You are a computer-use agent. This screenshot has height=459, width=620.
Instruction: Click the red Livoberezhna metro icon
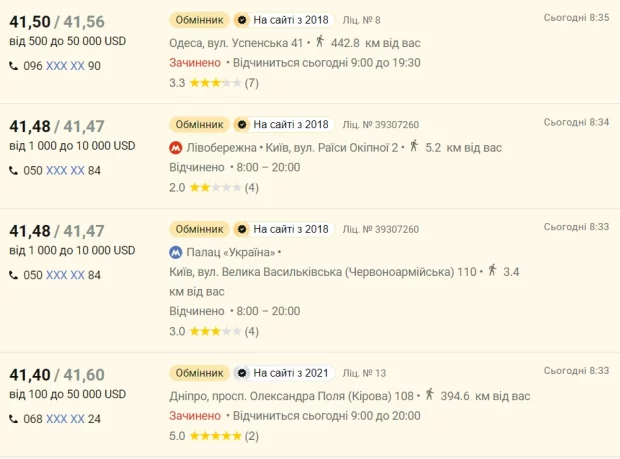click(x=176, y=148)
